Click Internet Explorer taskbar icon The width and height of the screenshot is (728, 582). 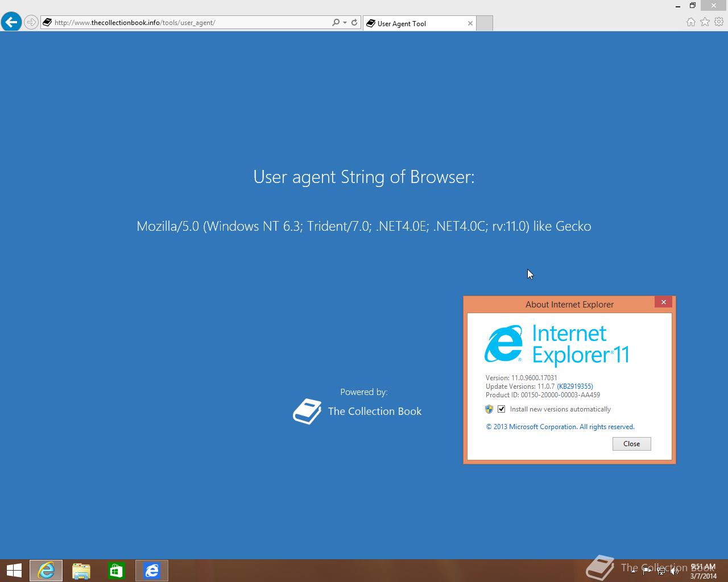pos(46,571)
